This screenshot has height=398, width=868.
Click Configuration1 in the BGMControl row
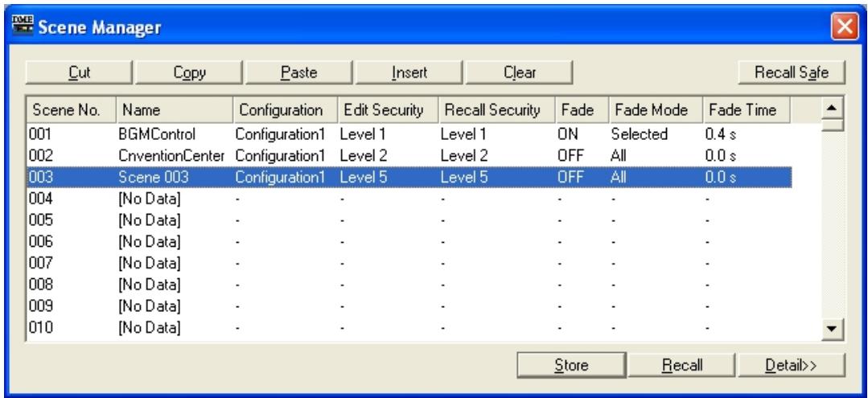point(280,134)
